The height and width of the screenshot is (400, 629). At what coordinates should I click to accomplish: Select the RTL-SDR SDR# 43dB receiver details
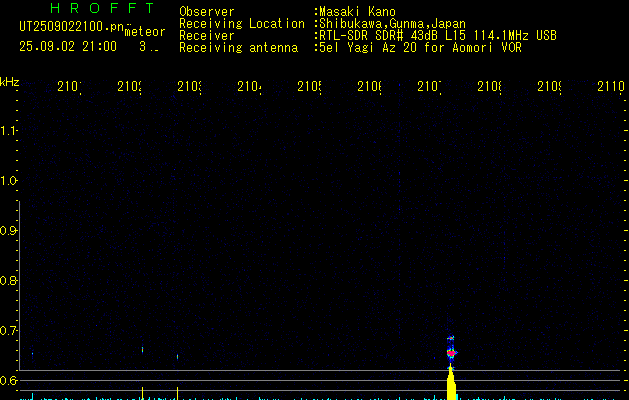point(438,36)
